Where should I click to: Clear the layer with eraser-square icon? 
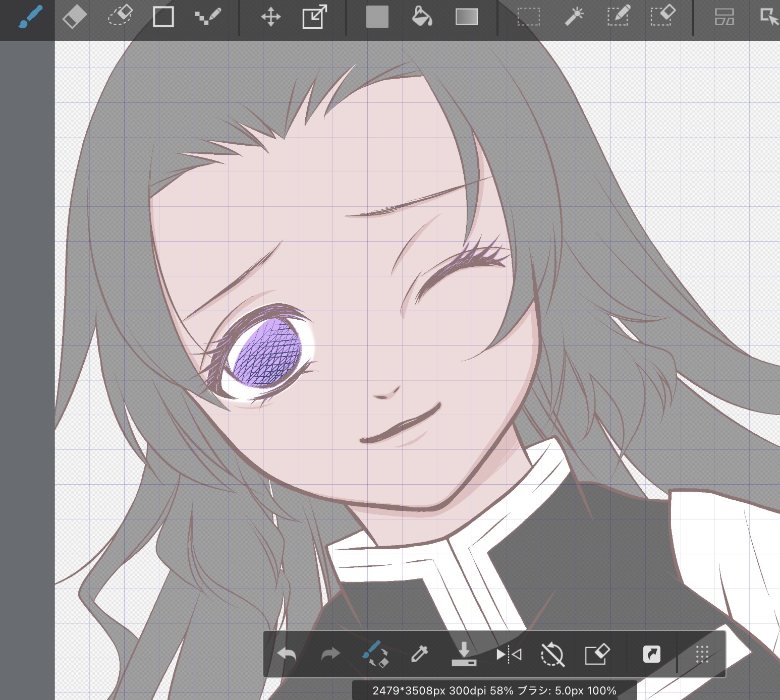point(597,654)
